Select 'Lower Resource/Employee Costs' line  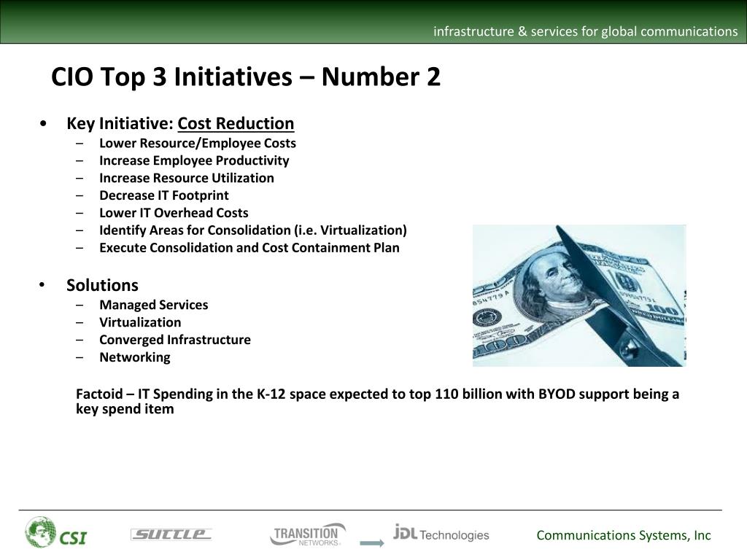[x=198, y=144]
